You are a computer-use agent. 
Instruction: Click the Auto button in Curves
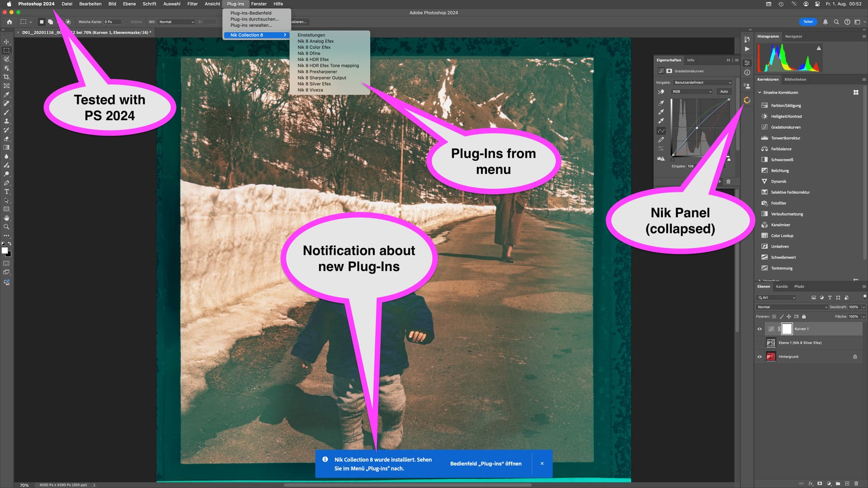(x=724, y=91)
